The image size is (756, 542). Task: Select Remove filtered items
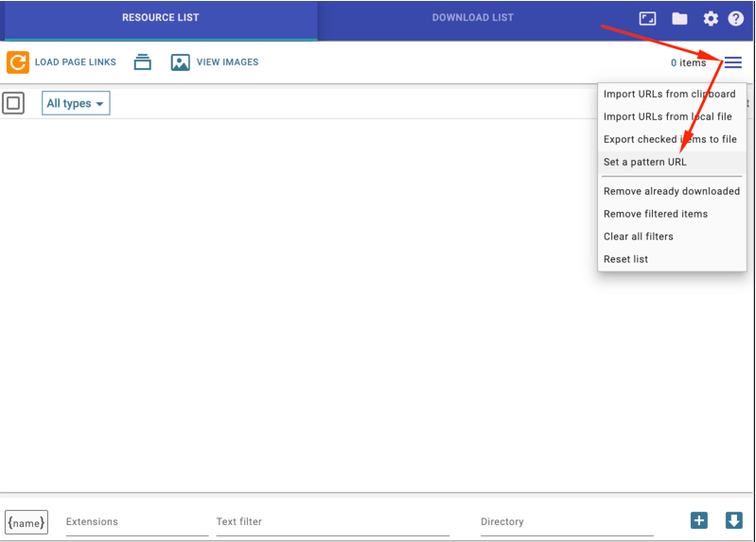pos(672,214)
